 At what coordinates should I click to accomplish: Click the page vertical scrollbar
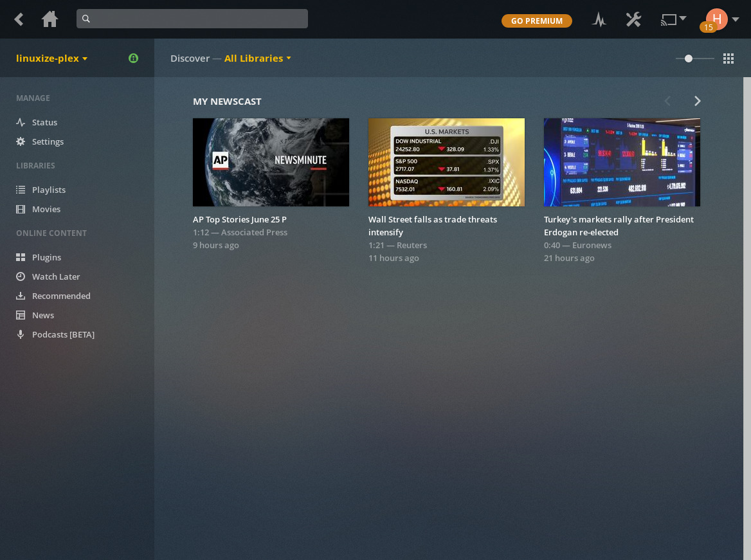746,318
